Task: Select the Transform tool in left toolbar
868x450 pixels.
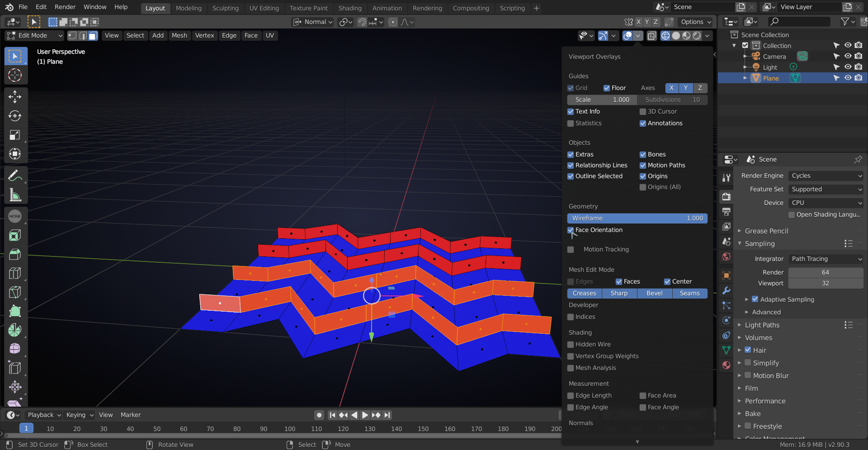Action: [15, 154]
